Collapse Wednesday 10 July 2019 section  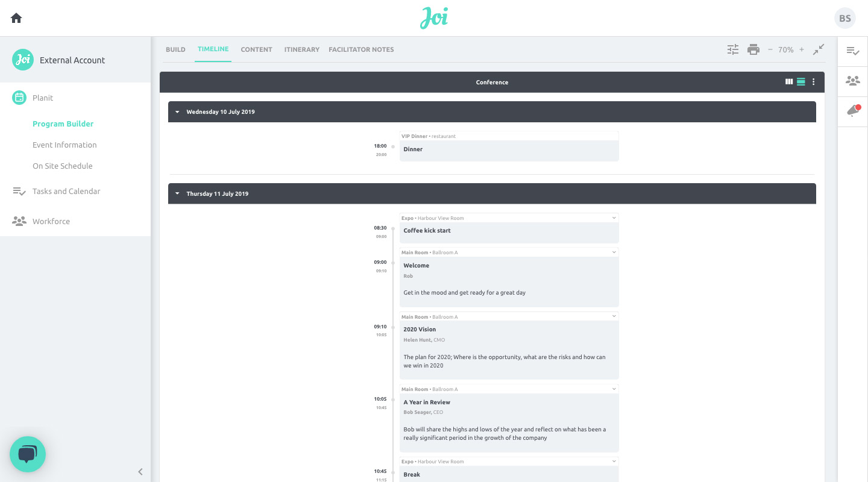coord(177,112)
